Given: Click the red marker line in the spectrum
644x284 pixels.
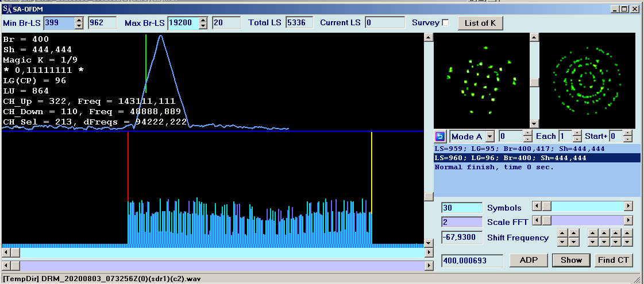Looking at the screenshot, I should [128, 166].
